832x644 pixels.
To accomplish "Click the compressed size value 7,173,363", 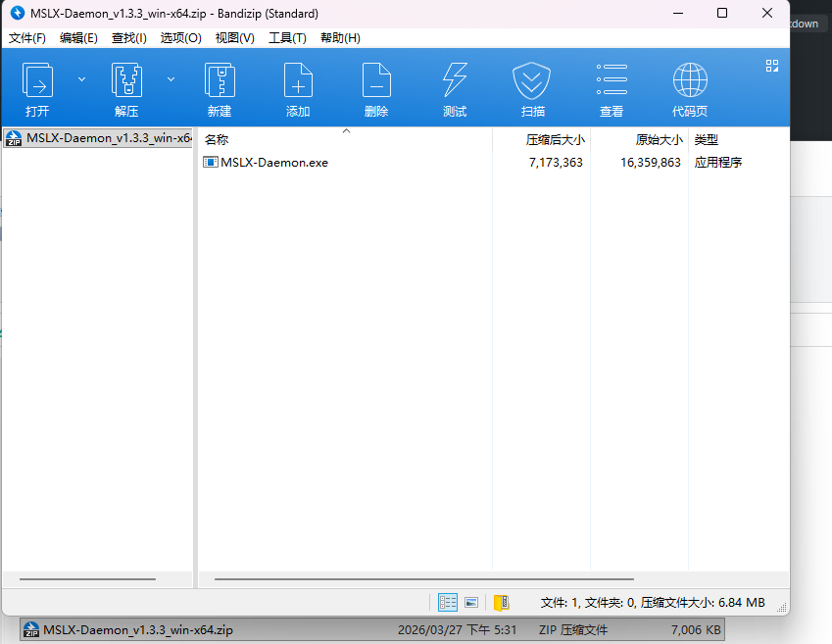I will coord(556,163).
